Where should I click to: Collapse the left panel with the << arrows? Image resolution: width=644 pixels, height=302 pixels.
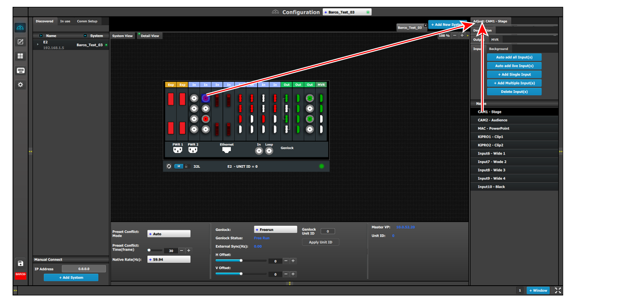tap(30, 152)
